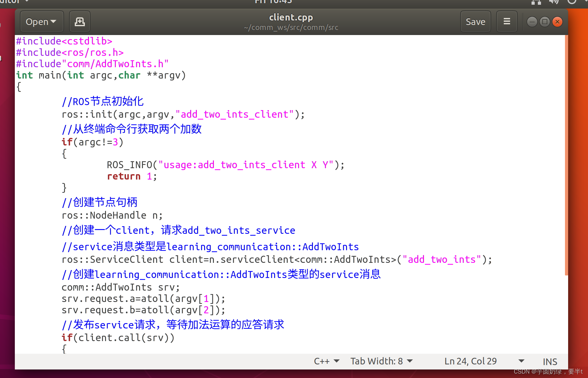This screenshot has height=378, width=588.
Task: Click the ros::ServiceClient client line
Action: (277, 259)
